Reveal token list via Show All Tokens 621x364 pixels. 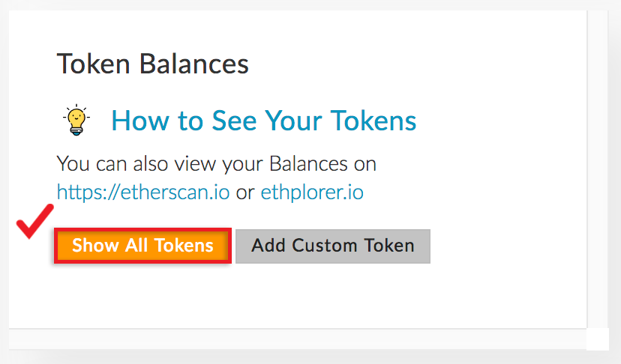coord(142,246)
